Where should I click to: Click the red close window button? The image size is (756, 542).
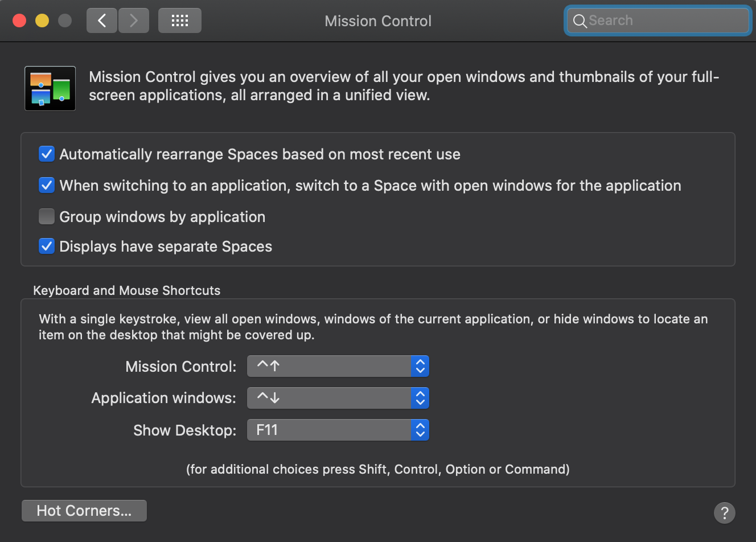click(19, 21)
